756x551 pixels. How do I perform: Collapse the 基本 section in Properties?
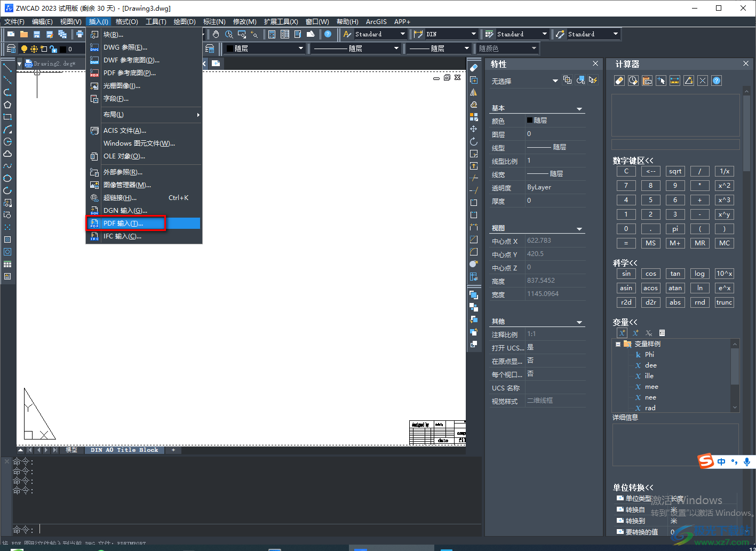point(579,109)
